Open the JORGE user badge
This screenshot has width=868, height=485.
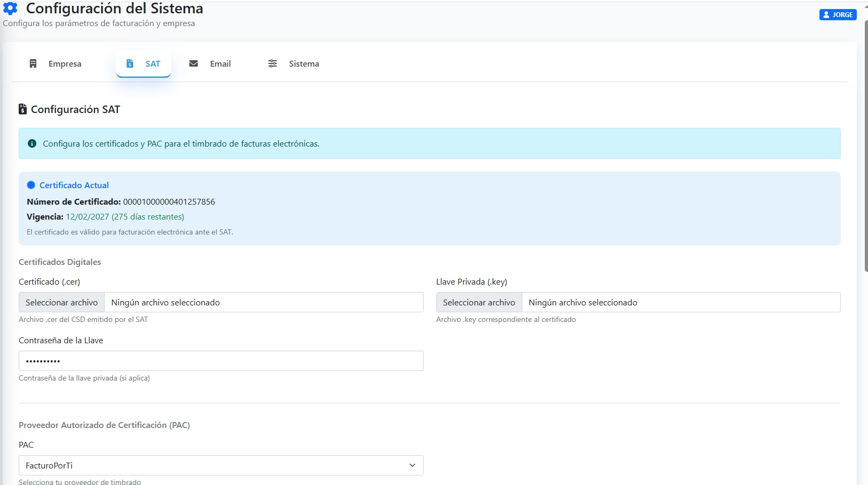click(838, 15)
